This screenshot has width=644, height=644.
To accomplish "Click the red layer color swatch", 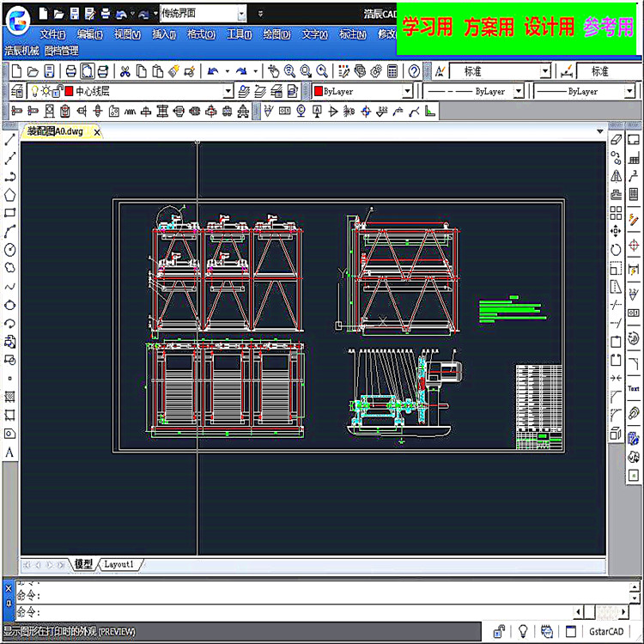I will [x=69, y=91].
